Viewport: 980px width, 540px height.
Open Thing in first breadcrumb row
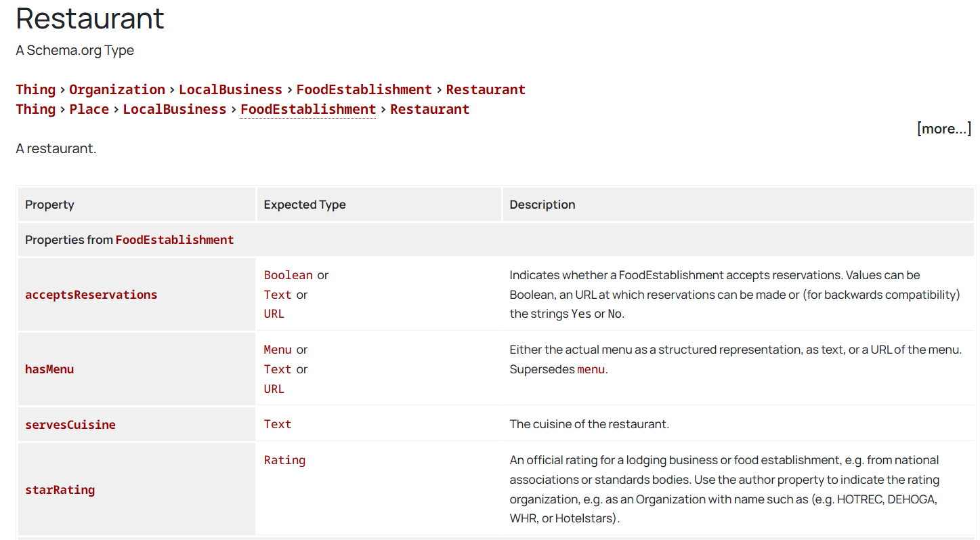(36, 89)
